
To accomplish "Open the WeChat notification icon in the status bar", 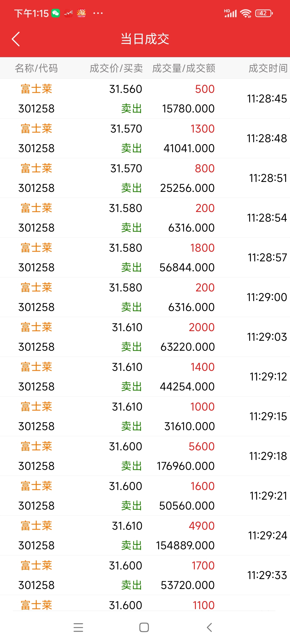I will click(x=56, y=13).
